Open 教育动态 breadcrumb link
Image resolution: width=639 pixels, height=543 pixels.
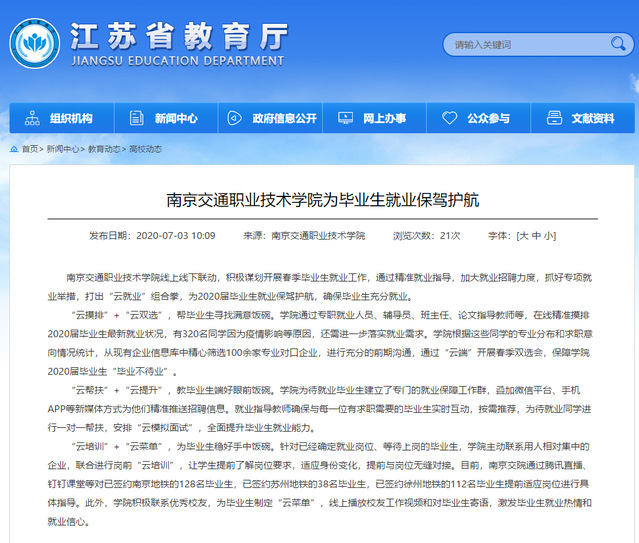click(x=104, y=149)
